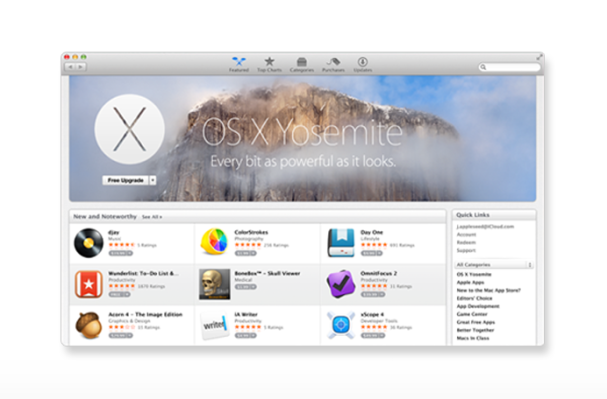Open the BoneBox skull icon
This screenshot has height=399, width=607.
(x=214, y=284)
